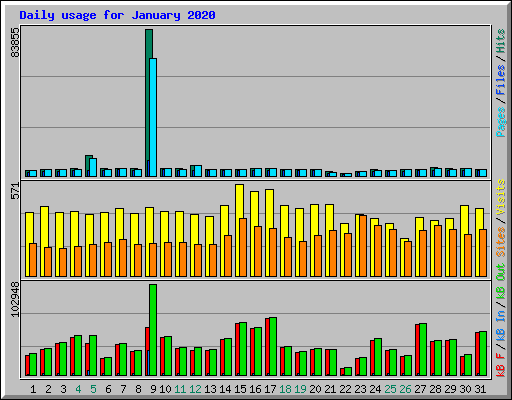Screen dimensions: 512x400
Task: Click day label 6 on x-axis
Action: tap(108, 389)
